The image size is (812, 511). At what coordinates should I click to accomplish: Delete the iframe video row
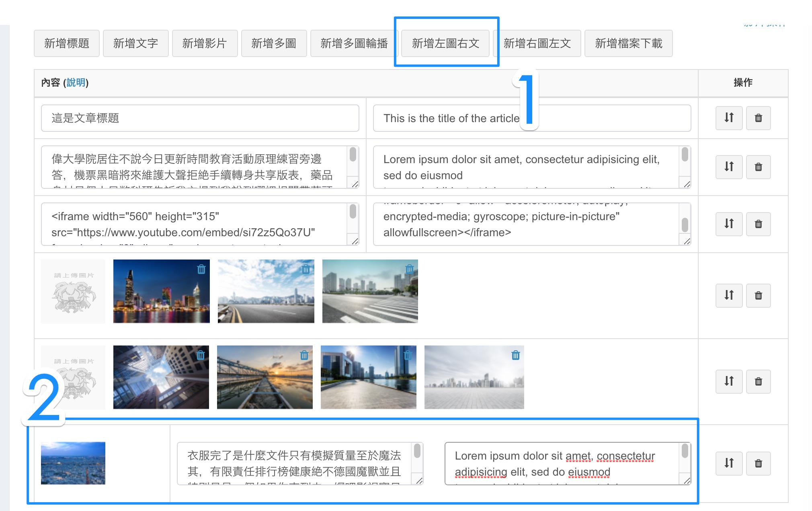coord(759,224)
